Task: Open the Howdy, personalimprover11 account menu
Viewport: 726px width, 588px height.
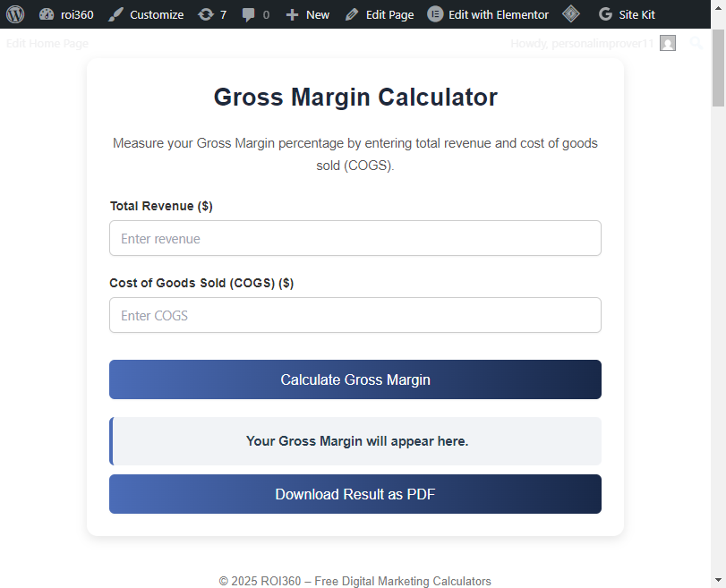Action: click(x=582, y=43)
